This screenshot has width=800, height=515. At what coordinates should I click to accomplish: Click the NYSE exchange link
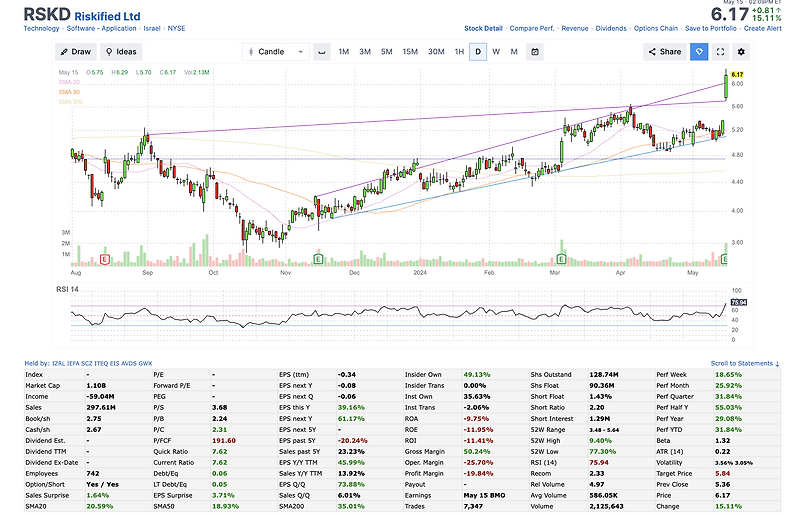point(177,29)
